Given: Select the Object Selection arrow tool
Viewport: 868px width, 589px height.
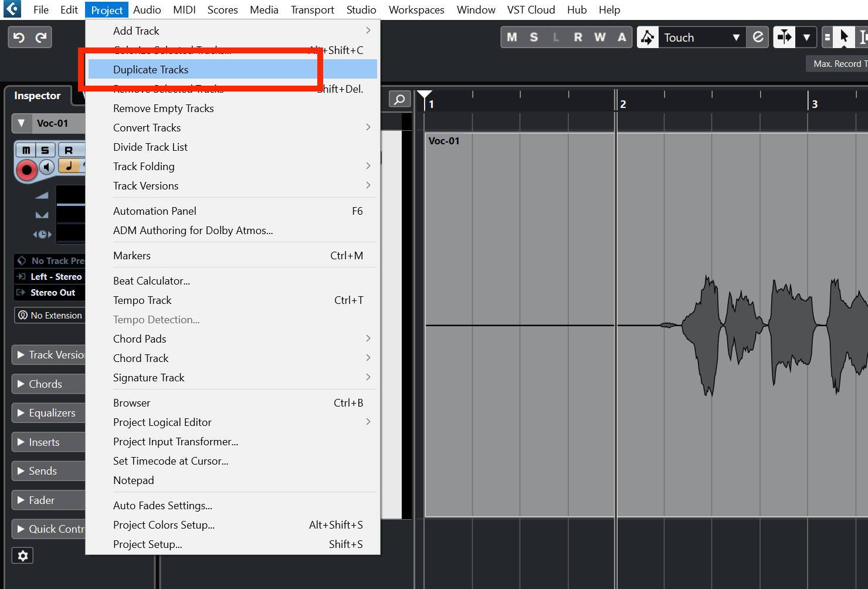Looking at the screenshot, I should click(845, 36).
